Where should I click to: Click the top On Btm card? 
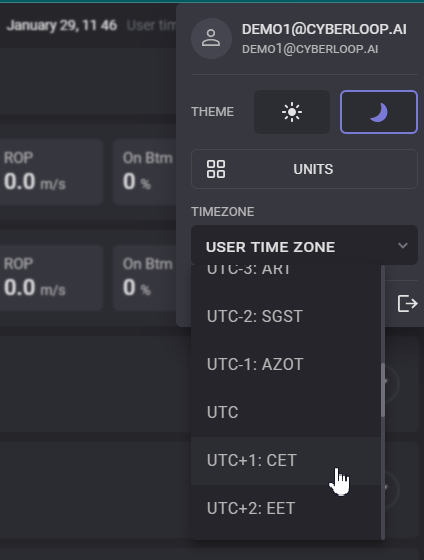145,172
